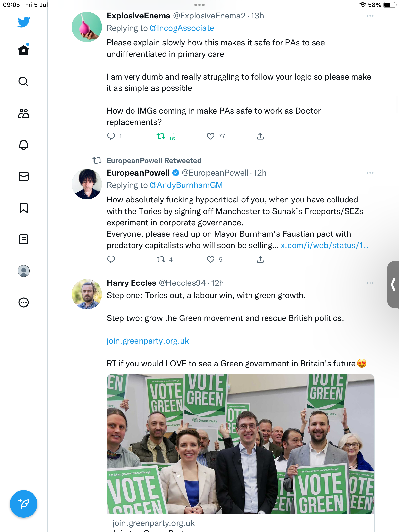The width and height of the screenshot is (399, 532).
Task: Like the ExplosiveEnema tweet
Action: tap(211, 136)
